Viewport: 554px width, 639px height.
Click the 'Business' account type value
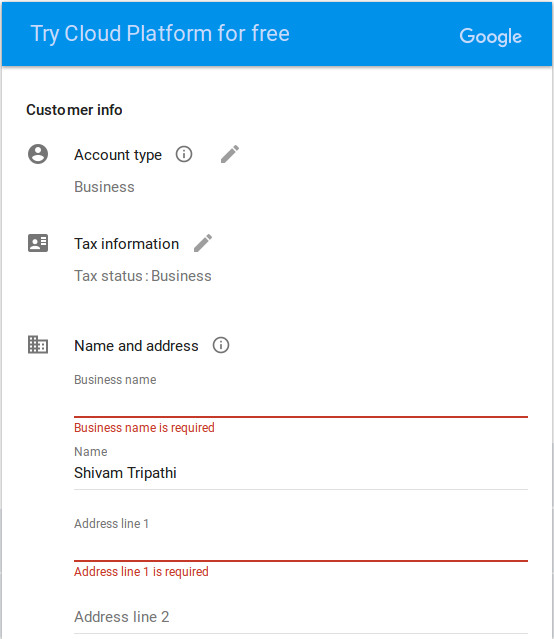[x=104, y=187]
